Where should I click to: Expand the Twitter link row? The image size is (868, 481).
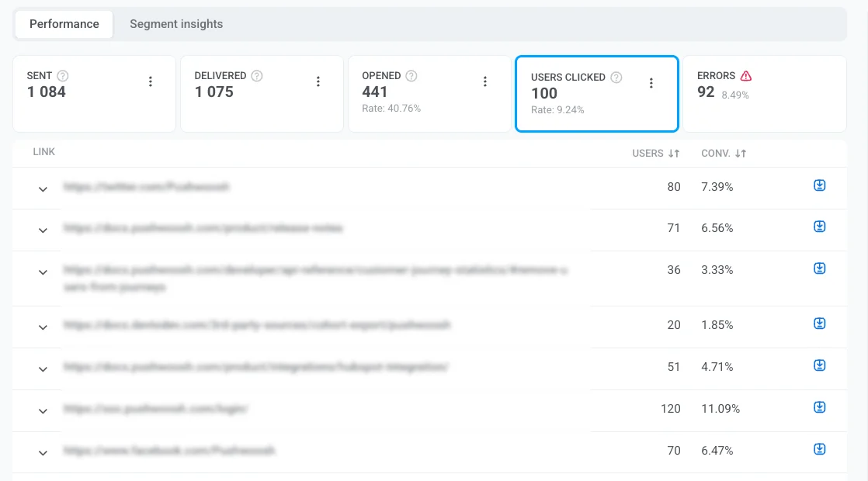point(43,189)
